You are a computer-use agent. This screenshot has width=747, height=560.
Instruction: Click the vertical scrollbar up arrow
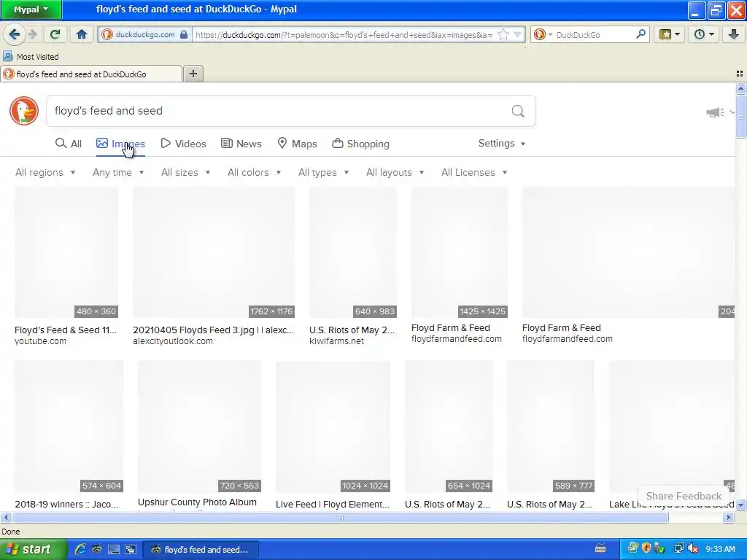pos(740,88)
